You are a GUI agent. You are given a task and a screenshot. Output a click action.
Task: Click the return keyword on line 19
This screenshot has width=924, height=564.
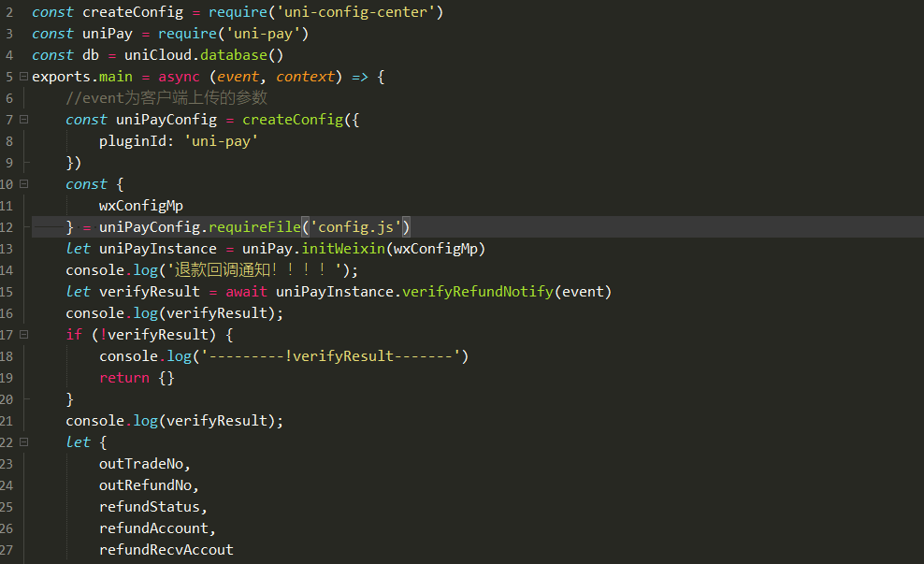tap(123, 378)
